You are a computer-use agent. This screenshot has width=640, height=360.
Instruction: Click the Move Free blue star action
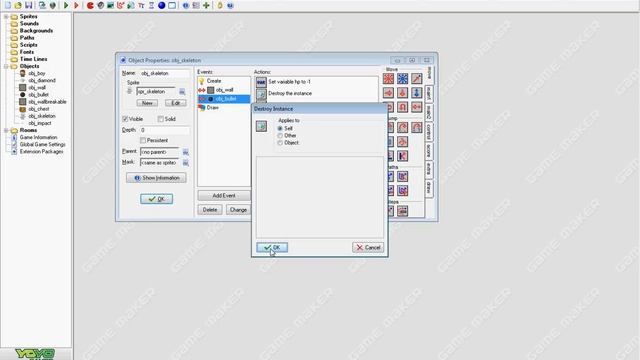point(402,78)
